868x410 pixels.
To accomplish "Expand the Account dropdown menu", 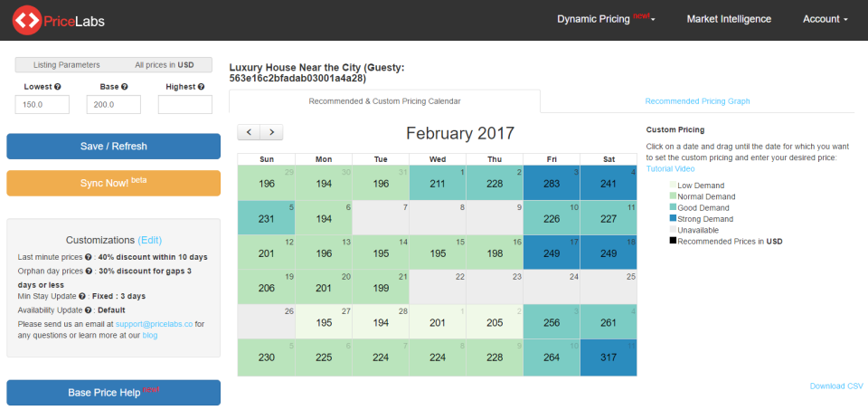I will pos(825,19).
